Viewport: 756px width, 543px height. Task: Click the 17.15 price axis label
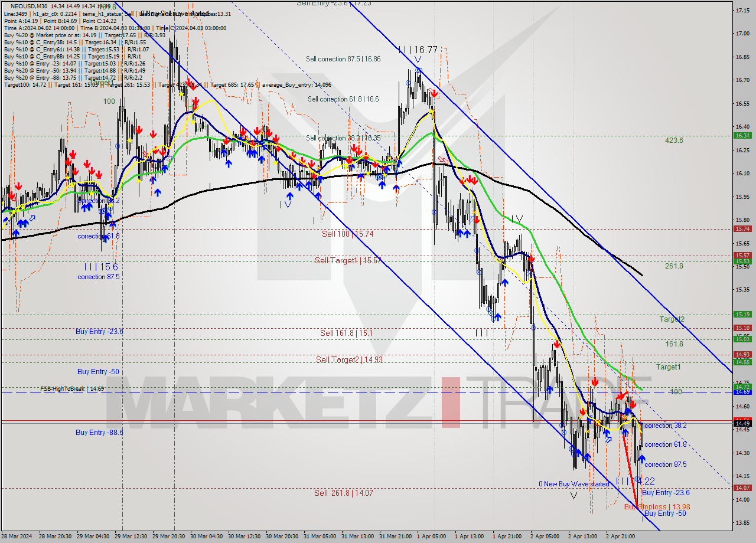pos(742,10)
